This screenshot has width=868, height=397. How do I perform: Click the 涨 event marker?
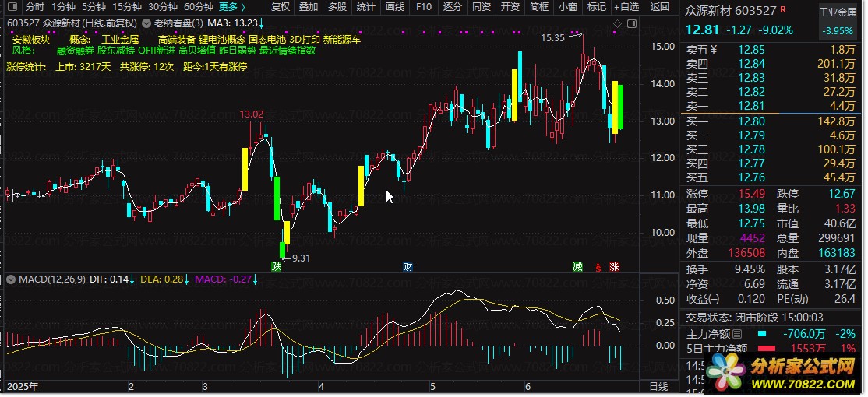(614, 266)
